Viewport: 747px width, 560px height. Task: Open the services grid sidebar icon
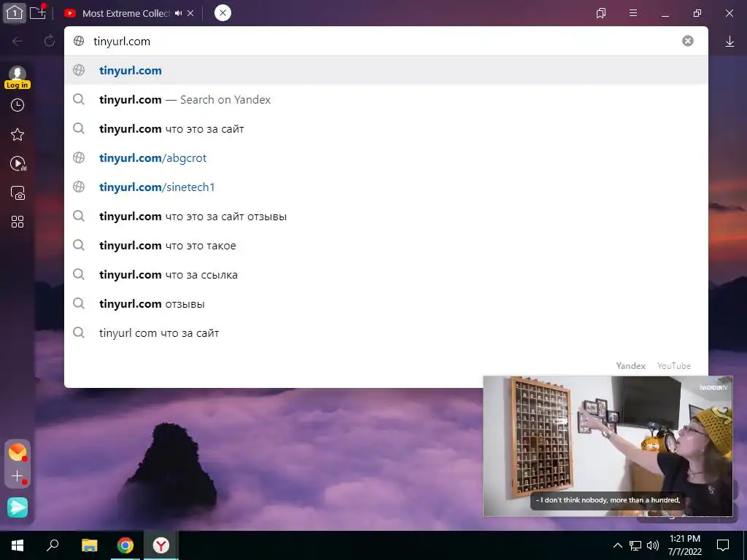coord(18,222)
